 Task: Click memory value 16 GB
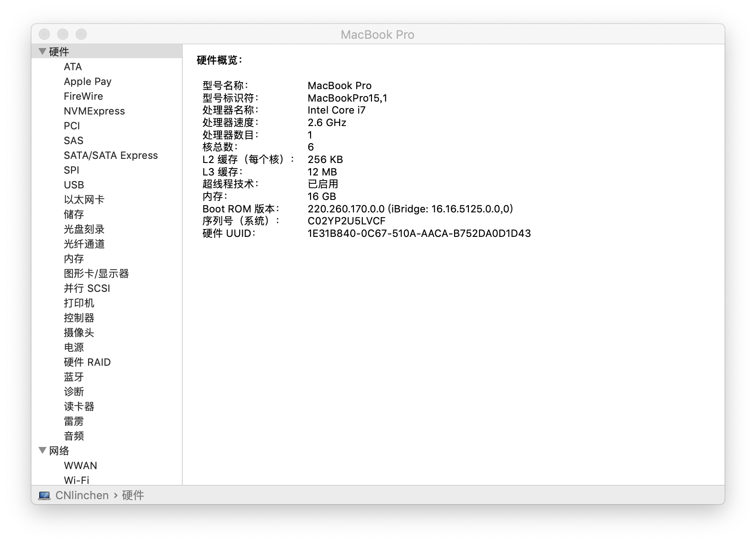click(x=322, y=196)
